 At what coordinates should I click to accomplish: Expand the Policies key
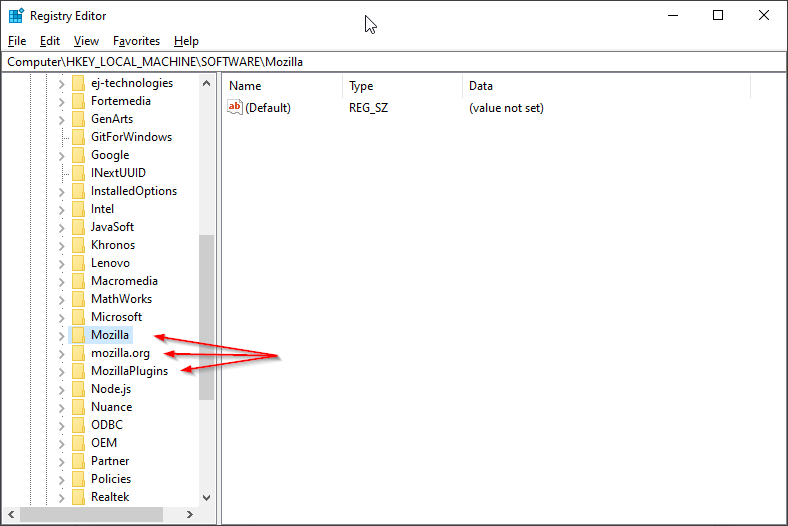(x=61, y=480)
